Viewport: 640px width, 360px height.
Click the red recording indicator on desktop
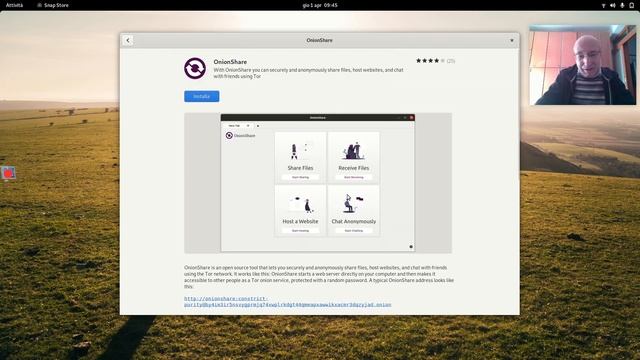[x=8, y=173]
